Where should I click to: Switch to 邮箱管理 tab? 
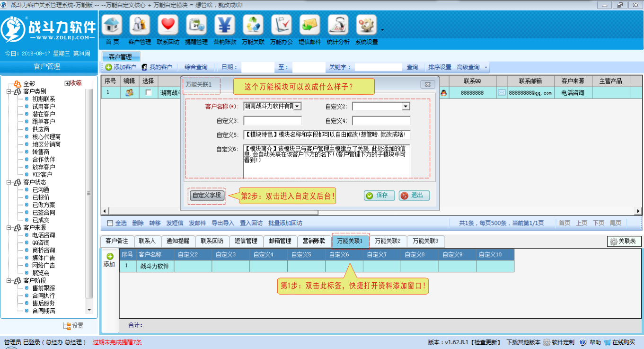[x=280, y=241]
